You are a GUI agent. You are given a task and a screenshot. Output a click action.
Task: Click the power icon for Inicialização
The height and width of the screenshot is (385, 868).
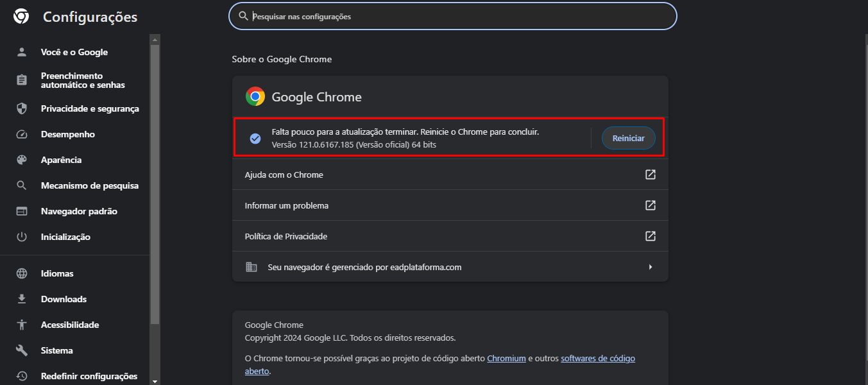pyautogui.click(x=22, y=237)
